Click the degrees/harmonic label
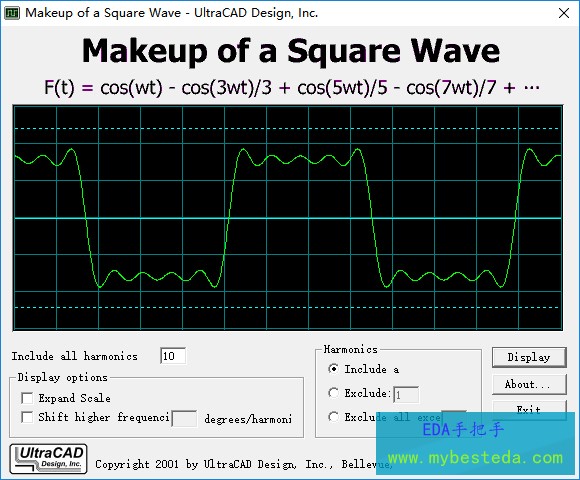 248,419
